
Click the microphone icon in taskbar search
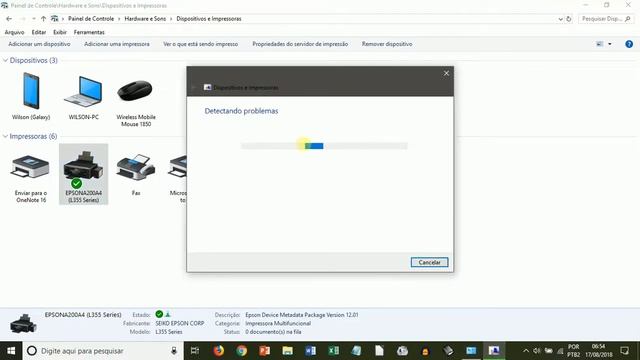(174, 351)
